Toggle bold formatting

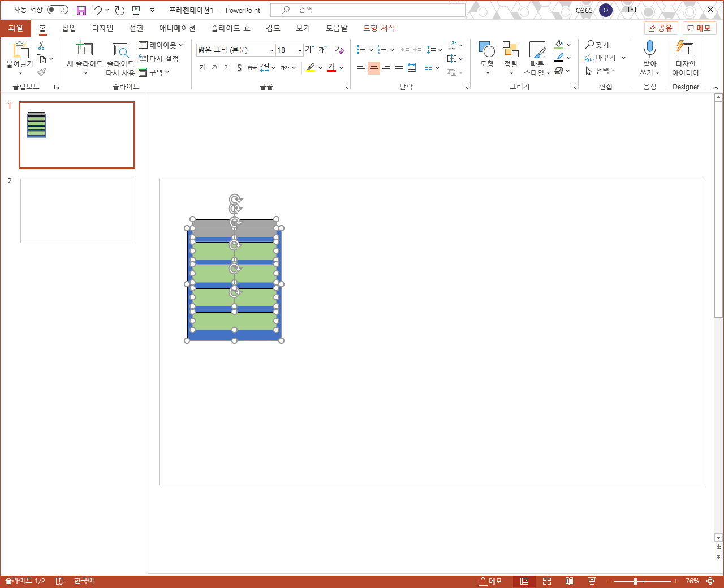(x=202, y=68)
